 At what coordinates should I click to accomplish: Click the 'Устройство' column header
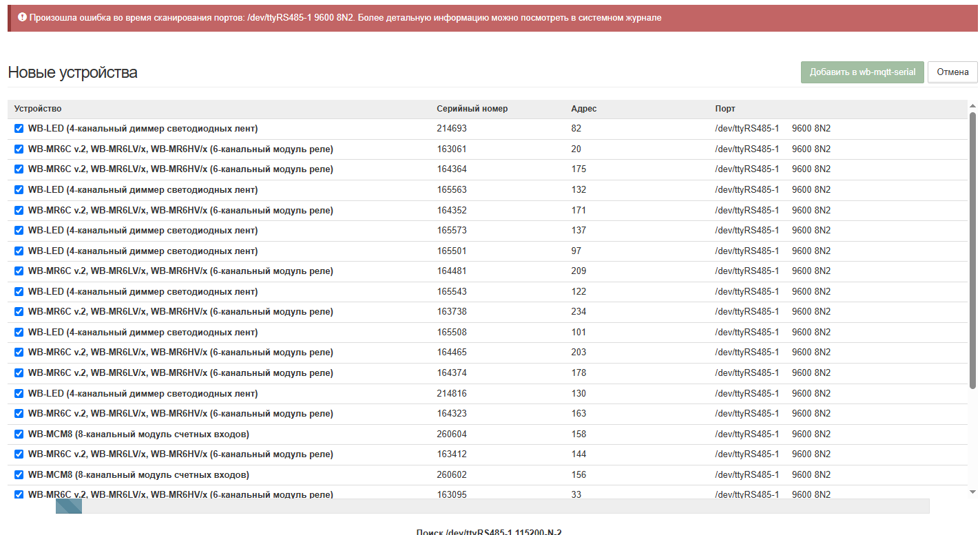[38, 109]
